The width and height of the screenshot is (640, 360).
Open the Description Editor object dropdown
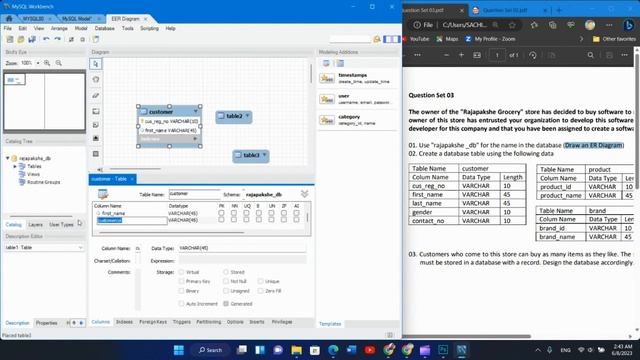click(80, 248)
